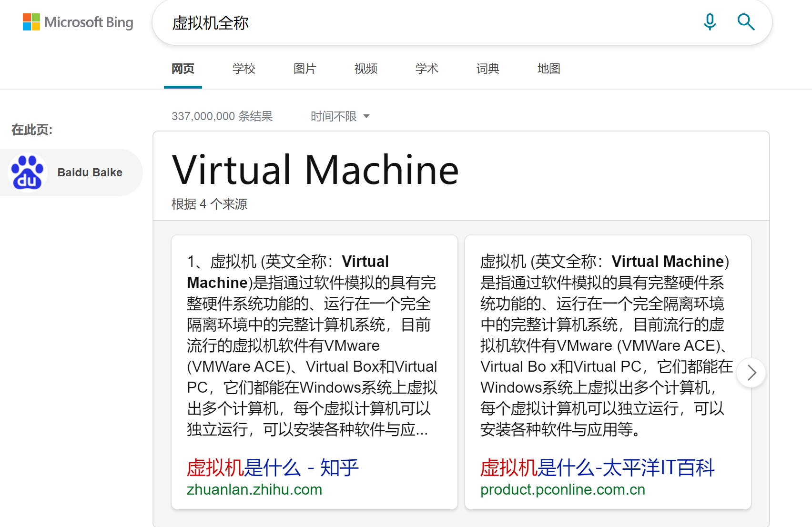
Task: Open the 词典 tab
Action: pyautogui.click(x=488, y=69)
